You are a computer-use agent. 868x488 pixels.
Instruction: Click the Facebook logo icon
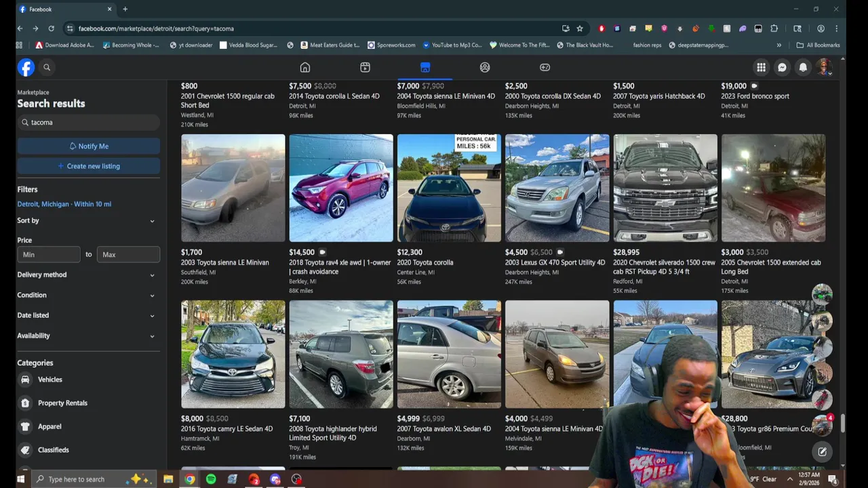[x=26, y=67]
